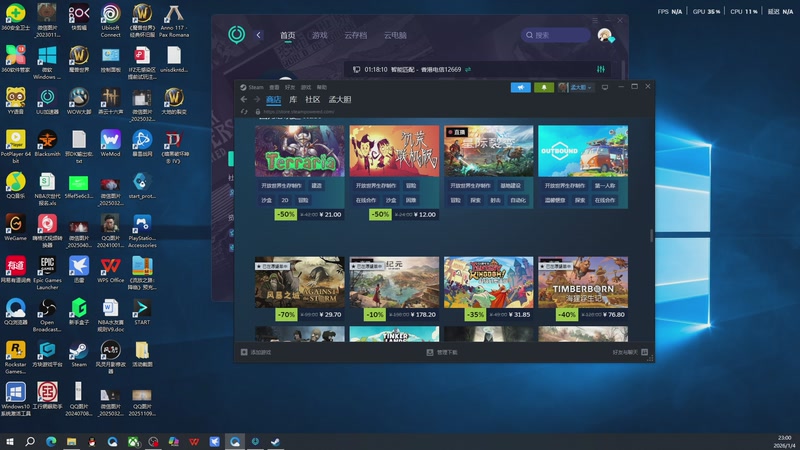Image resolution: width=800 pixels, height=450 pixels.
Task: Open the 帮助 menu in Steam
Action: (321, 87)
